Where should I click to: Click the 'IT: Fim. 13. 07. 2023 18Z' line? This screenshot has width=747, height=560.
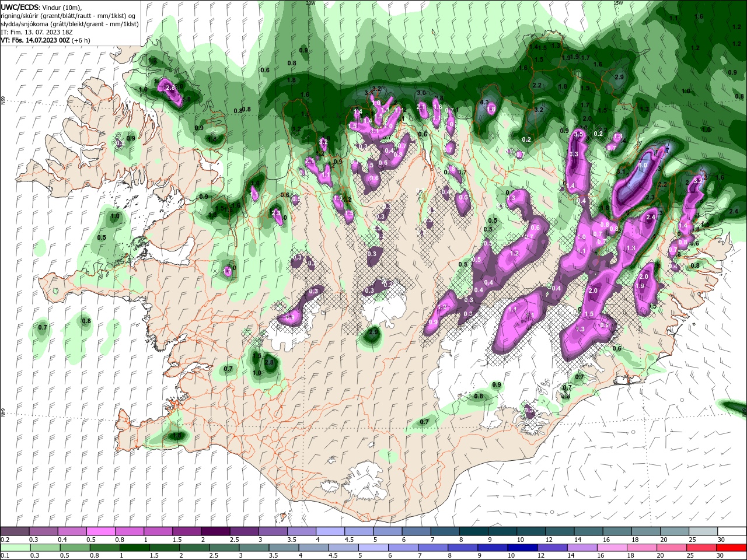[37, 32]
